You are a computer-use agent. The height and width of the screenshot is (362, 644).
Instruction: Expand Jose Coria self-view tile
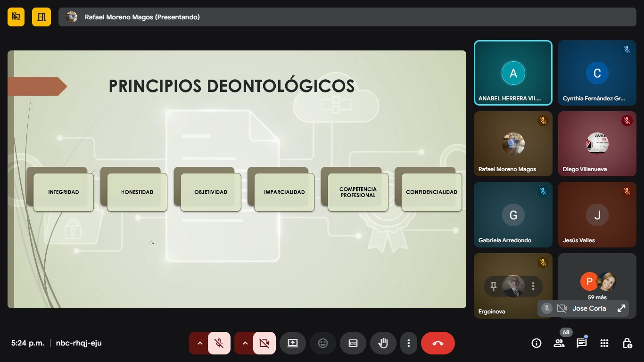click(x=621, y=308)
